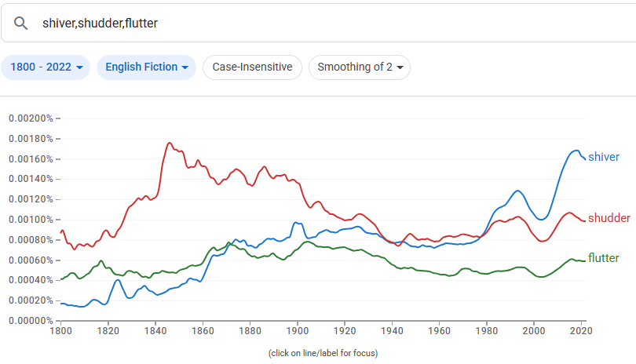Viewport: 636px width, 364px height.
Task: Click the '(click on line/label for focus)' hint text
Action: [323, 353]
